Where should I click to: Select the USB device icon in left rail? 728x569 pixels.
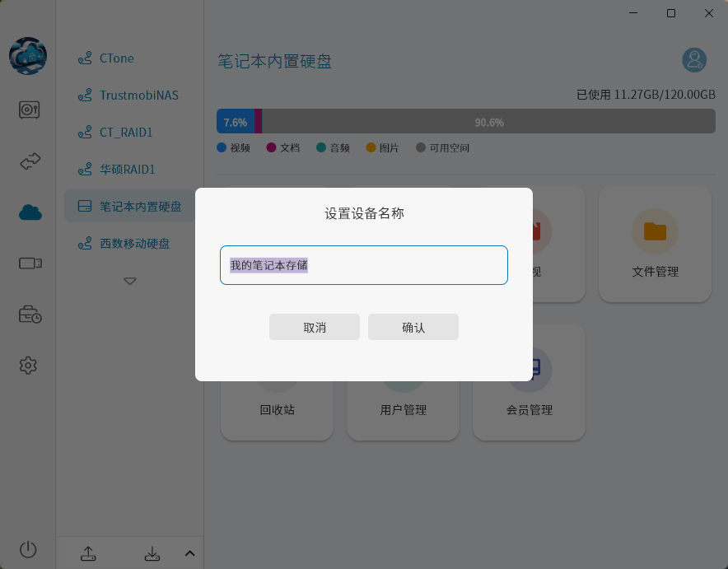pos(29,263)
